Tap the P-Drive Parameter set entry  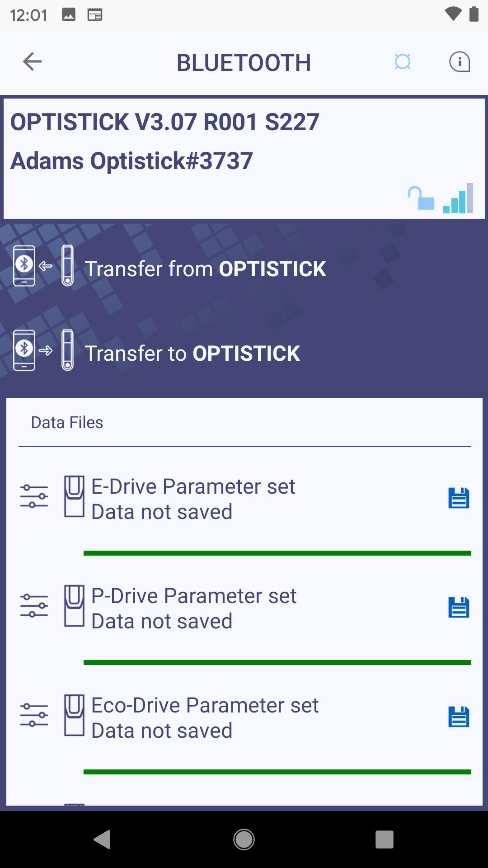[x=194, y=609]
